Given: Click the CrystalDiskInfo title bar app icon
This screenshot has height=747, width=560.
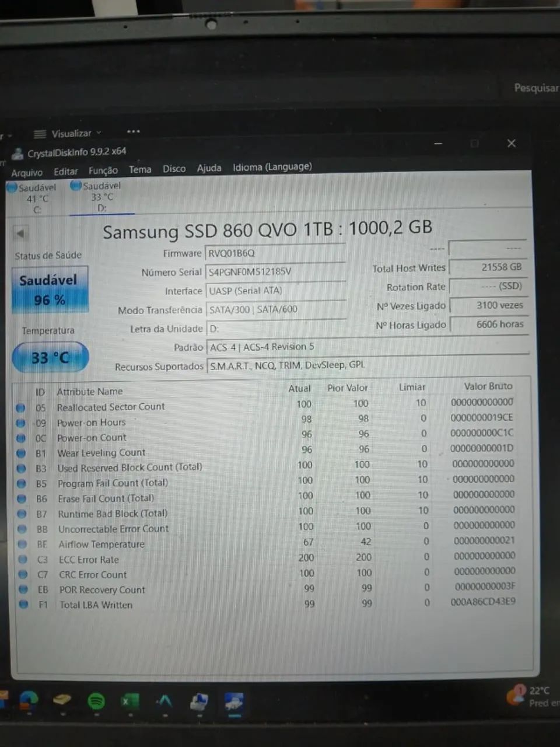Looking at the screenshot, I should [17, 153].
